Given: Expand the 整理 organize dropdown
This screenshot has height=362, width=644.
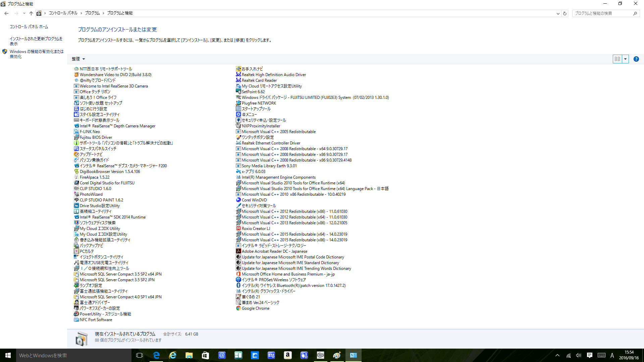Looking at the screenshot, I should [x=78, y=59].
